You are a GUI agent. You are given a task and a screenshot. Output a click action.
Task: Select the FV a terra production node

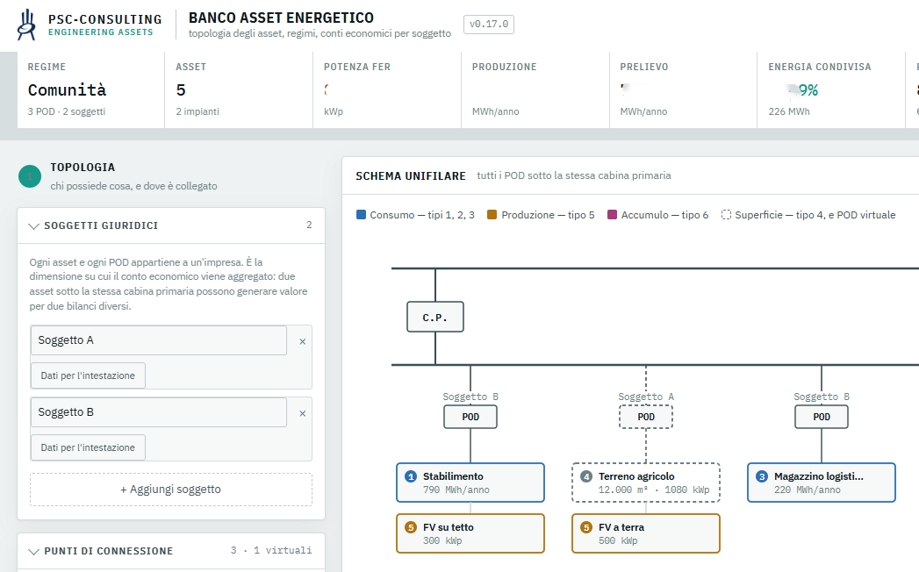coord(646,533)
